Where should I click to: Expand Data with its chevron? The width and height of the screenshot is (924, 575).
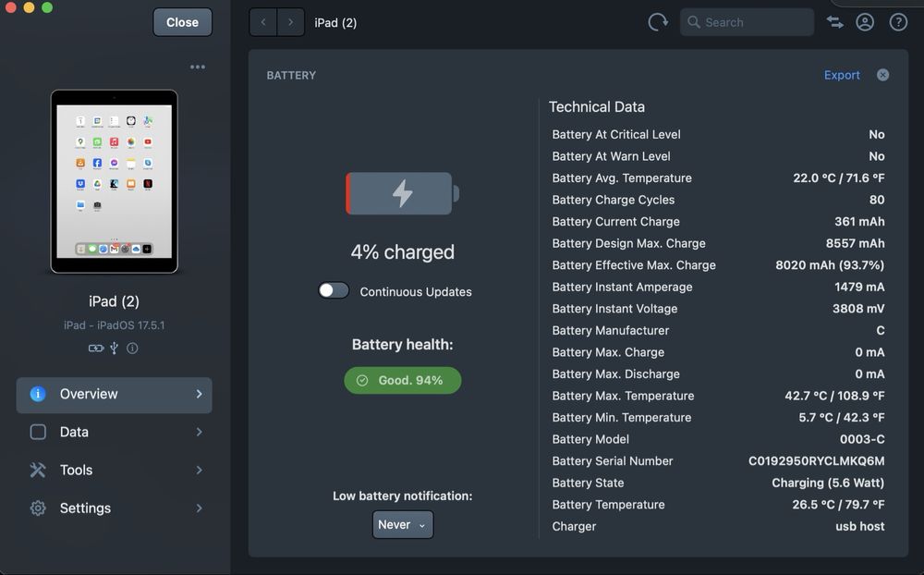(200, 433)
